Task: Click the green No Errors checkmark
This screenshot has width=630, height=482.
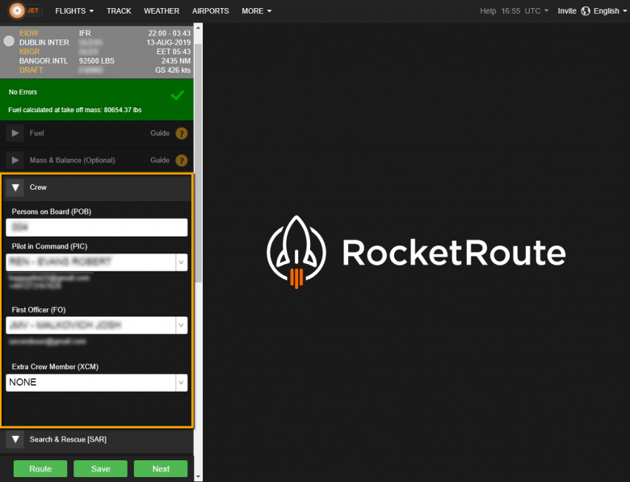Action: pos(177,95)
